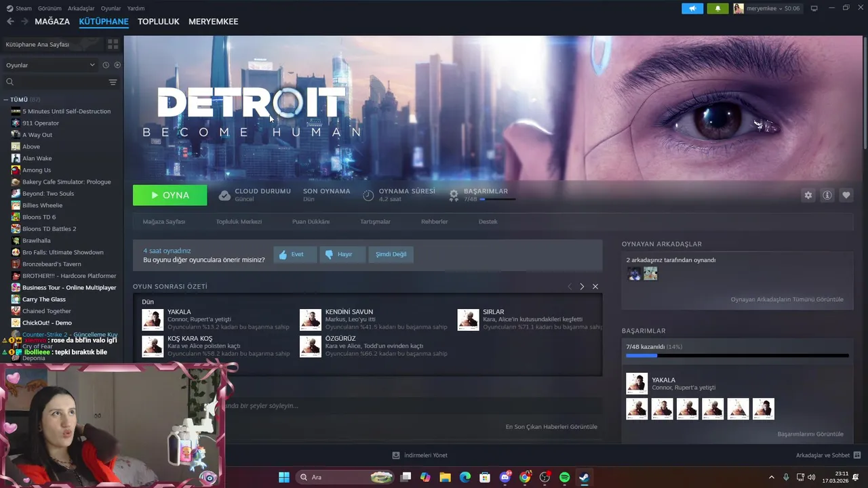Click the Hayır thumbs-down button
868x488 pixels.
342,254
